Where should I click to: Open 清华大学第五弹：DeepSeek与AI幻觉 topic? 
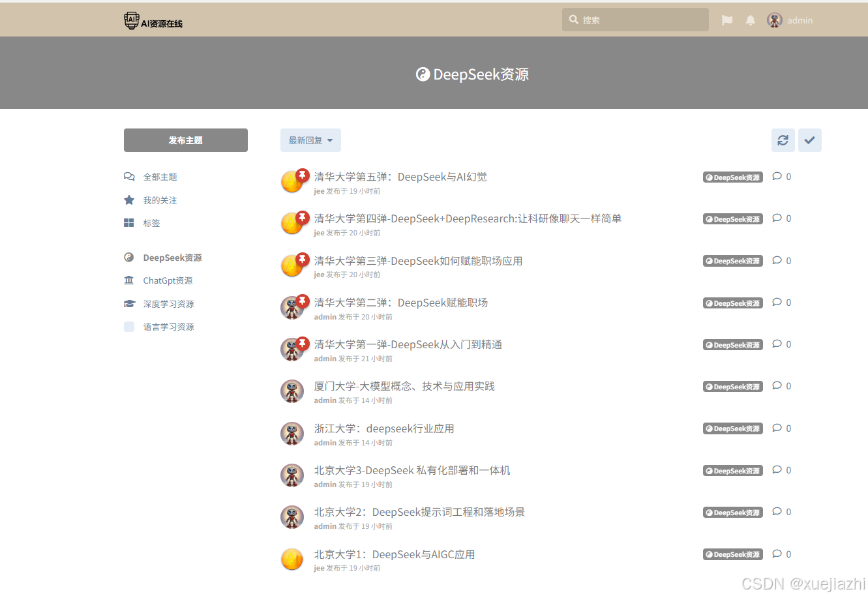(400, 177)
